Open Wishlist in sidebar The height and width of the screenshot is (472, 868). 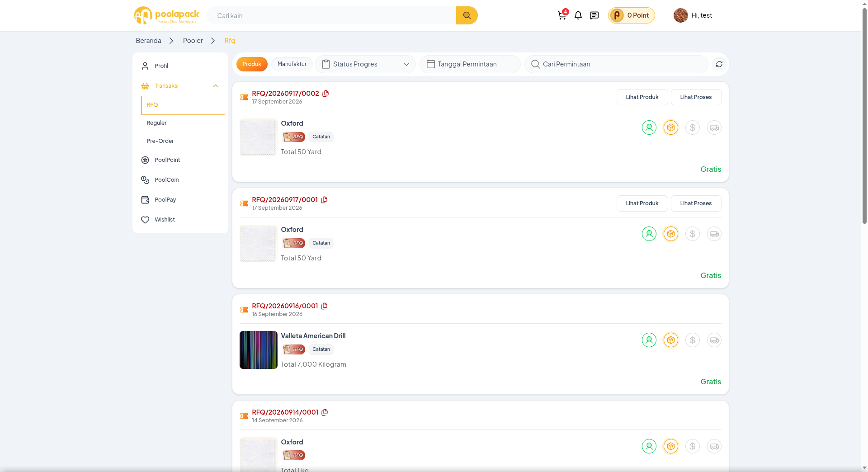[x=180, y=220]
